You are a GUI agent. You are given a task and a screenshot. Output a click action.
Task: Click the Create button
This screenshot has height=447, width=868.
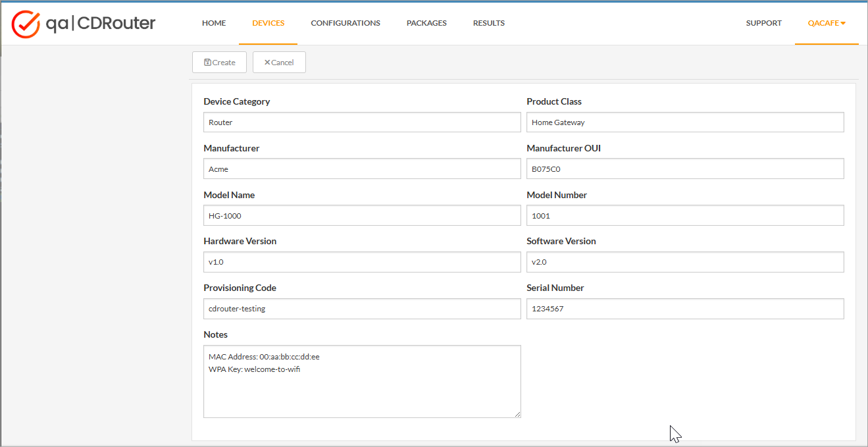tap(219, 63)
